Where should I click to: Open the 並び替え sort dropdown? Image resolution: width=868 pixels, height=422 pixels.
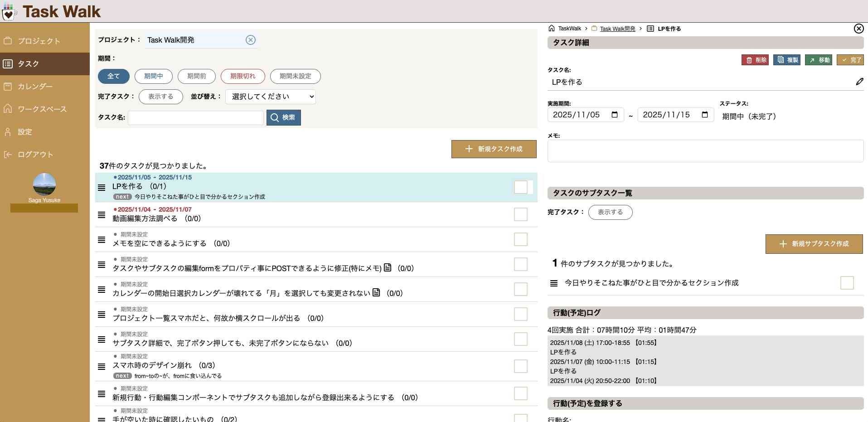coord(270,96)
